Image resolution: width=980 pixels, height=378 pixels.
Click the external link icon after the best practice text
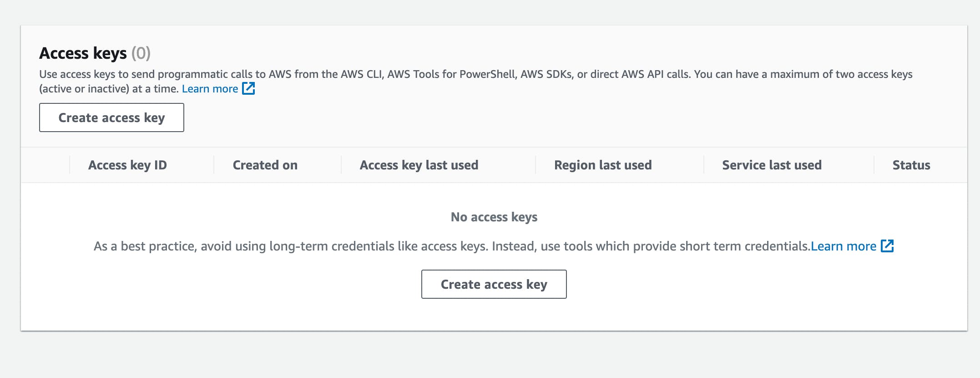[887, 246]
